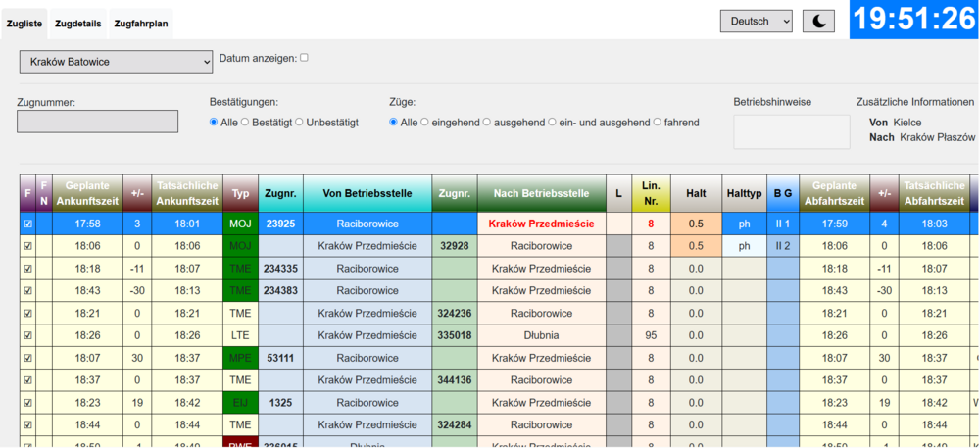This screenshot has width=980, height=448.
Task: Select the ausgehend trains filter
Action: click(x=487, y=123)
